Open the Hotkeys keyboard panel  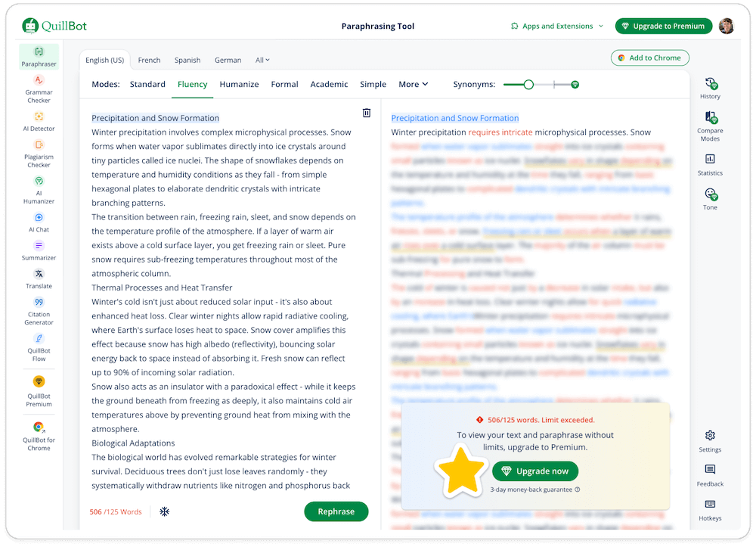point(710,510)
